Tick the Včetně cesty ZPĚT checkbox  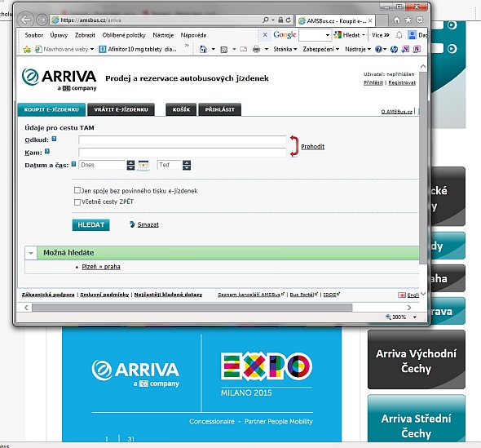click(77, 202)
